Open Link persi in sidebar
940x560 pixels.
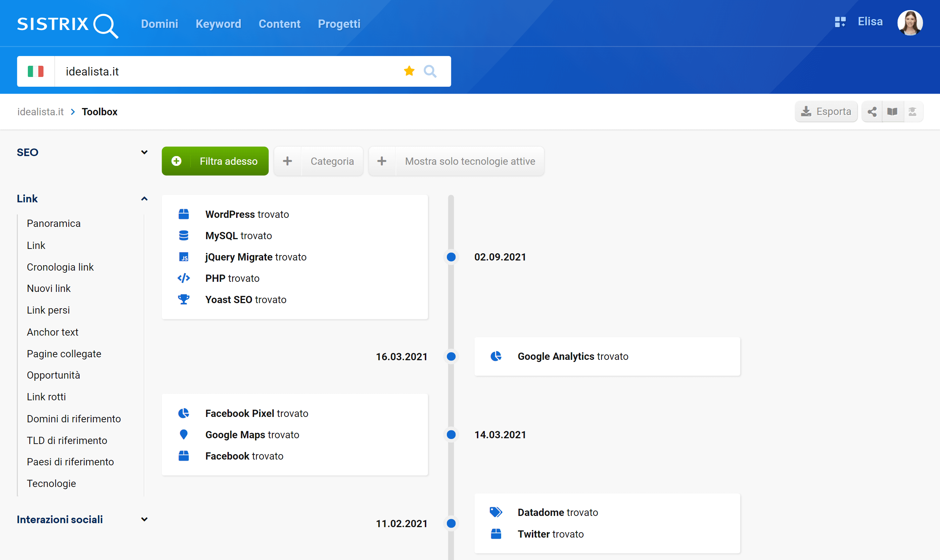tap(48, 310)
